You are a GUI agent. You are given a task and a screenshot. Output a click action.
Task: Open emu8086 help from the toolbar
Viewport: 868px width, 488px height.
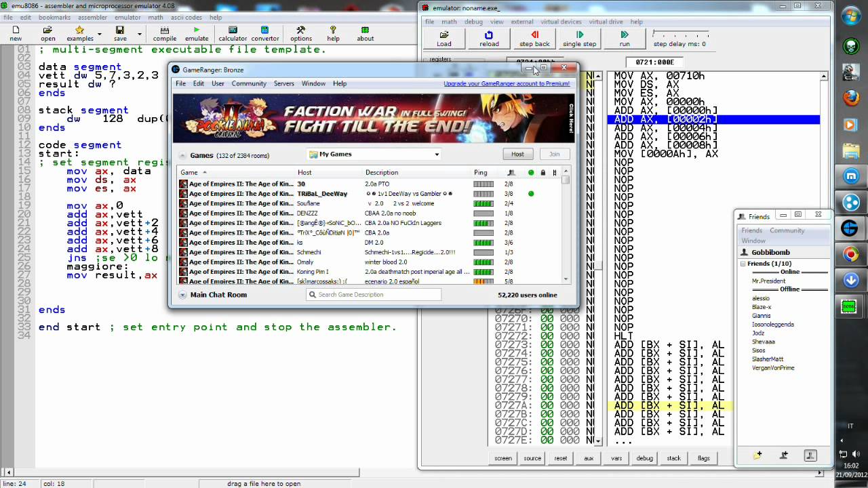[x=333, y=34]
